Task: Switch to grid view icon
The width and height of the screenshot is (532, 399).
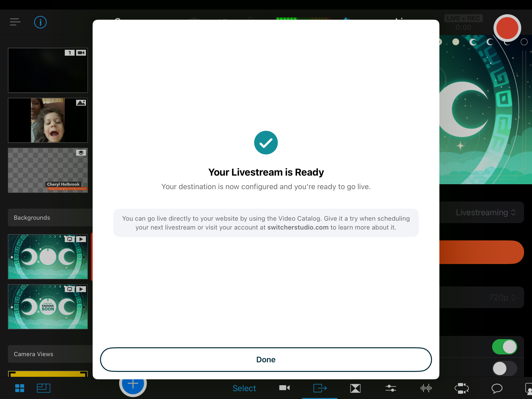Action: point(20,388)
